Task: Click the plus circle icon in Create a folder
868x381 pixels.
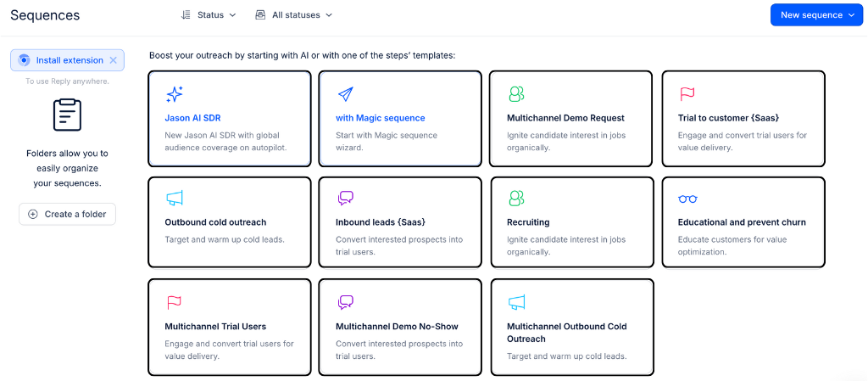Action: (x=33, y=215)
